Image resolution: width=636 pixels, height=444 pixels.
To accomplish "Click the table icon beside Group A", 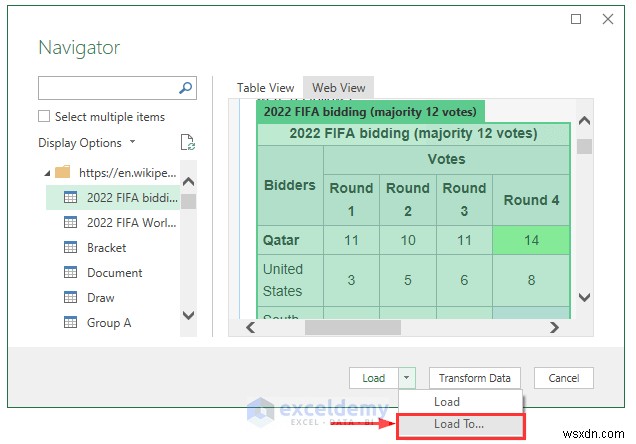I will tap(71, 323).
